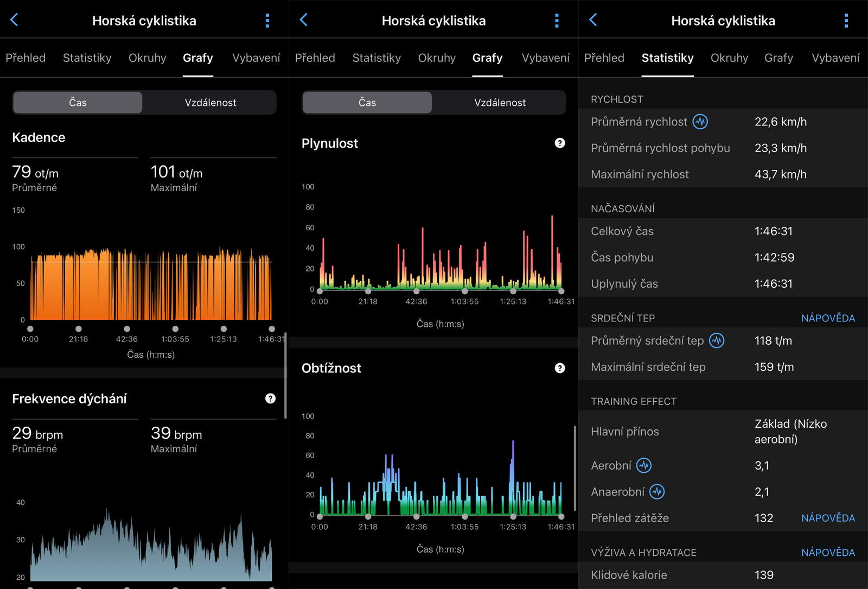Switch to Okruhy tab in the left panel
Viewport: 868px width, 589px height.
pyautogui.click(x=147, y=58)
